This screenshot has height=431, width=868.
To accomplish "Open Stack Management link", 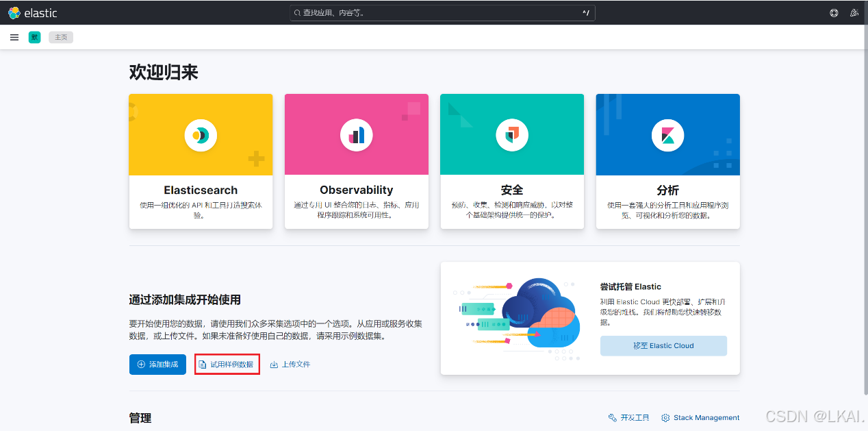I will (700, 417).
